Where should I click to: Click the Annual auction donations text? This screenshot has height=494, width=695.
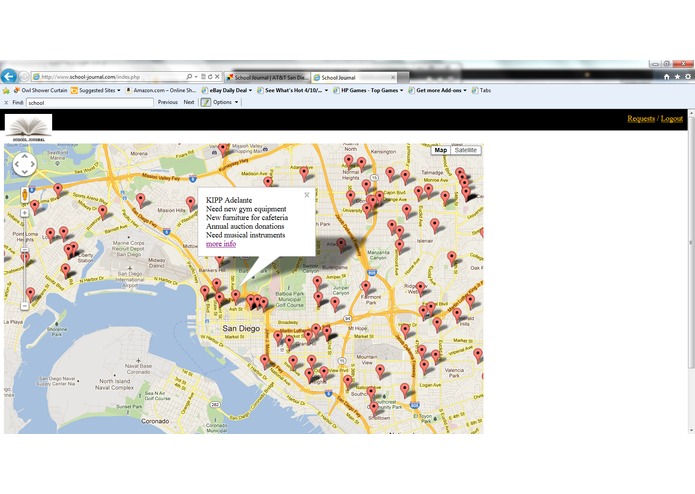[245, 226]
